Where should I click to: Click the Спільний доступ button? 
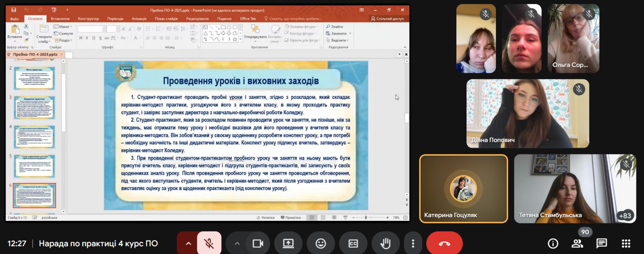[x=387, y=19]
